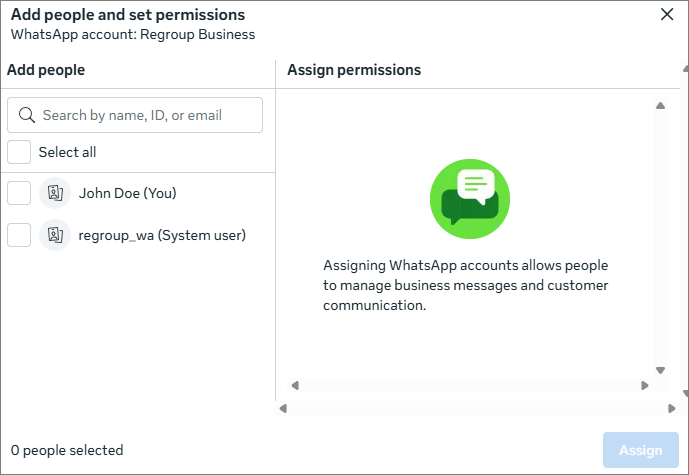Click the inner permissions panel scroll left arrow
Screen dimensions: 689x475
[x=295, y=385]
